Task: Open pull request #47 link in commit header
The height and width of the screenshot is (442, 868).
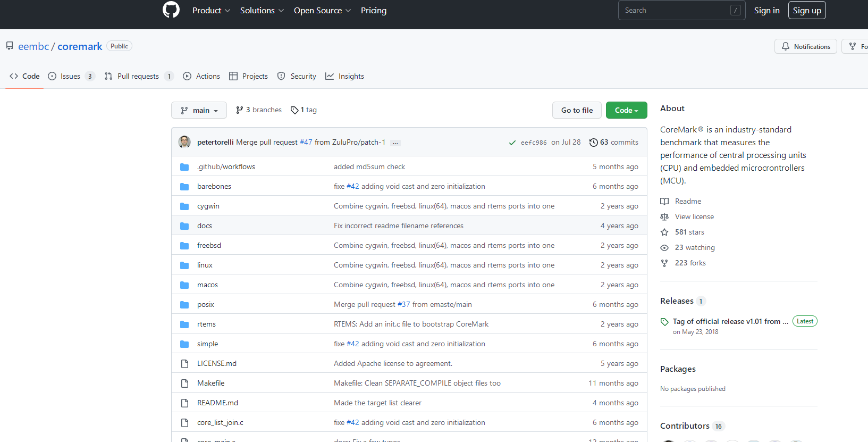Action: (306, 142)
